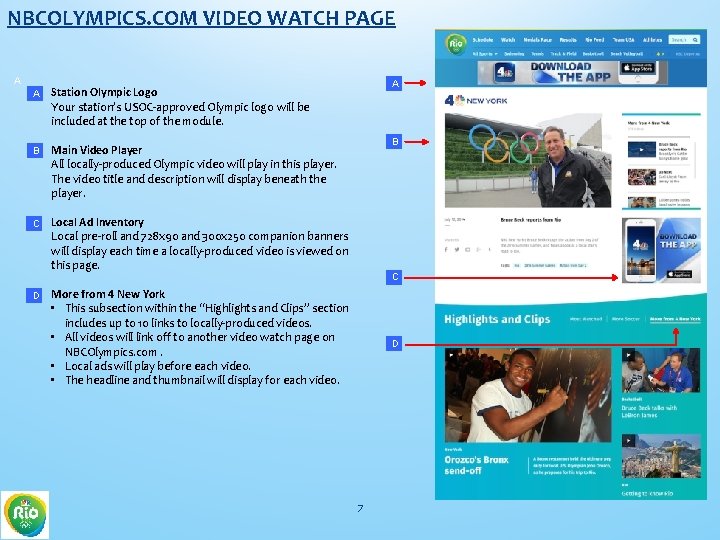The width and height of the screenshot is (720, 540).
Task: Share the video via Facebook icon
Action: [x=446, y=250]
